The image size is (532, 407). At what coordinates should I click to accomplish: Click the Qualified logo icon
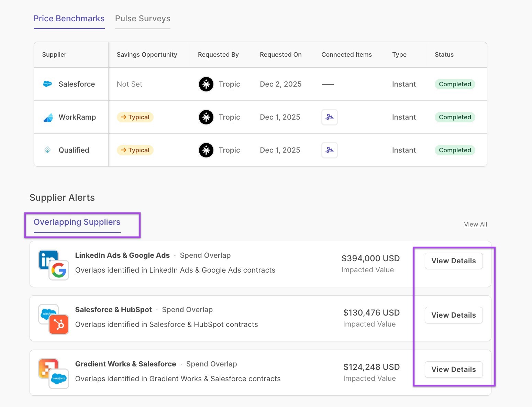pos(48,150)
